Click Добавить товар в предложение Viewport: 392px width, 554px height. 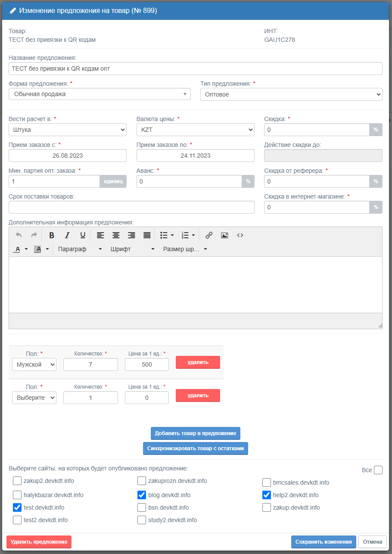(x=196, y=433)
